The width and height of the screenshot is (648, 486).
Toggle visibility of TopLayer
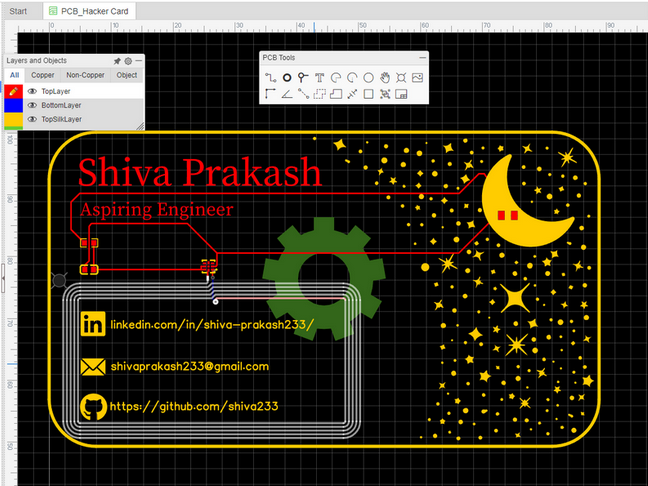(x=32, y=91)
